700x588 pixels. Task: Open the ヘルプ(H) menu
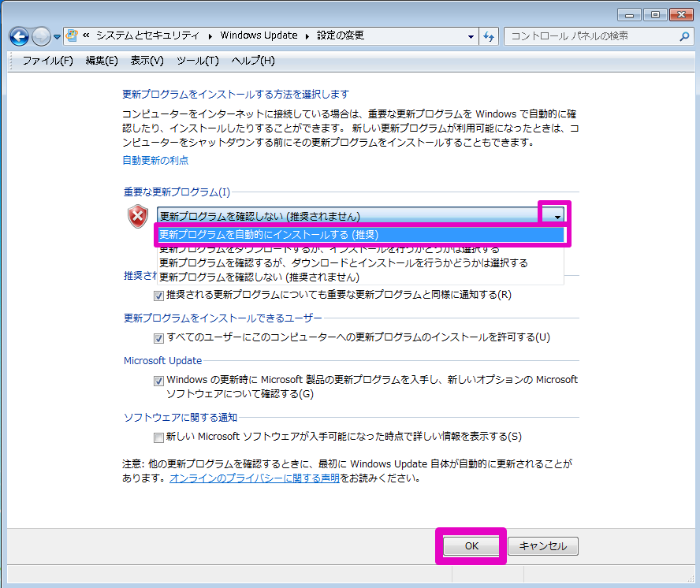tap(253, 61)
